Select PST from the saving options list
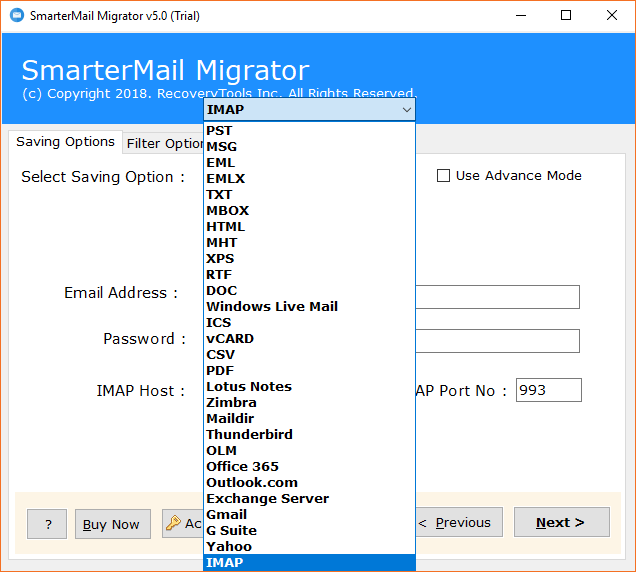Image resolution: width=636 pixels, height=572 pixels. [x=309, y=131]
